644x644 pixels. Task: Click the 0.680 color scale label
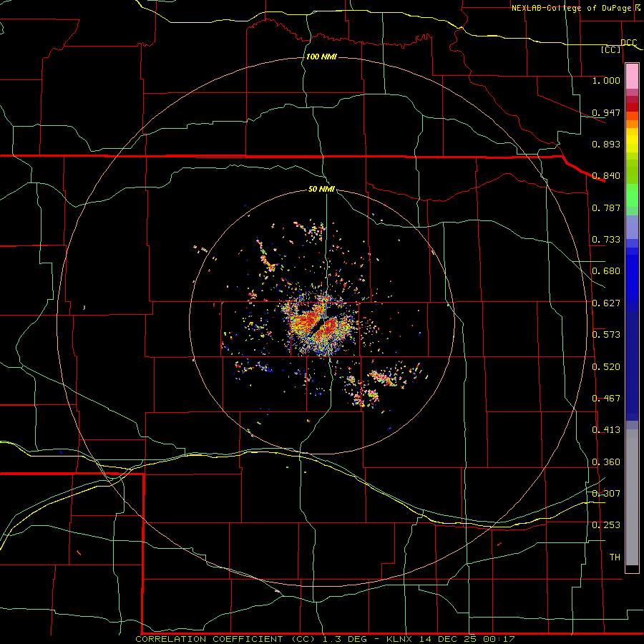[606, 271]
